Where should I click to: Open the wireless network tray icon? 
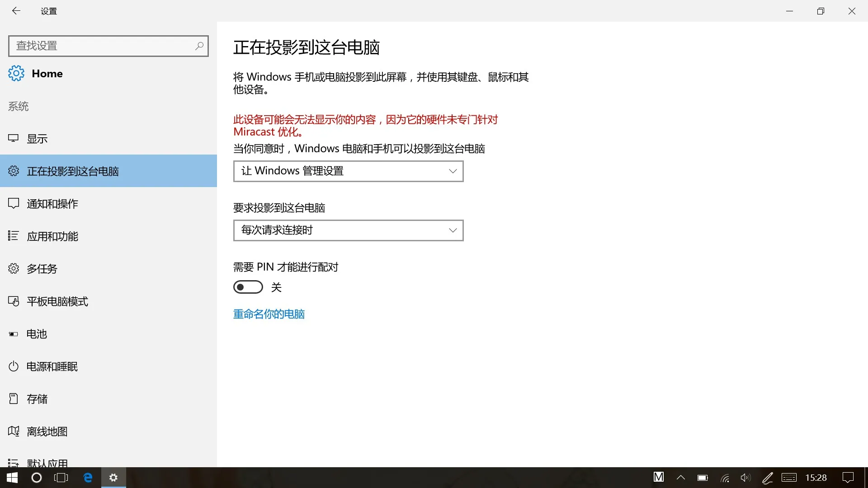(x=725, y=478)
